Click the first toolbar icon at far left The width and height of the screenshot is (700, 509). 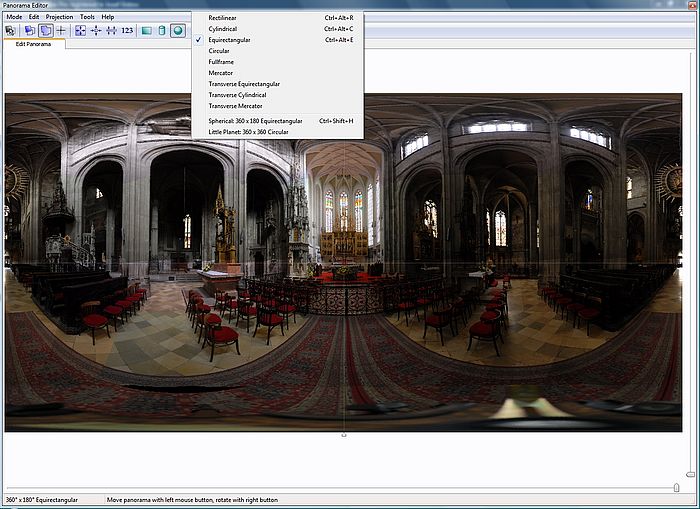click(x=10, y=31)
